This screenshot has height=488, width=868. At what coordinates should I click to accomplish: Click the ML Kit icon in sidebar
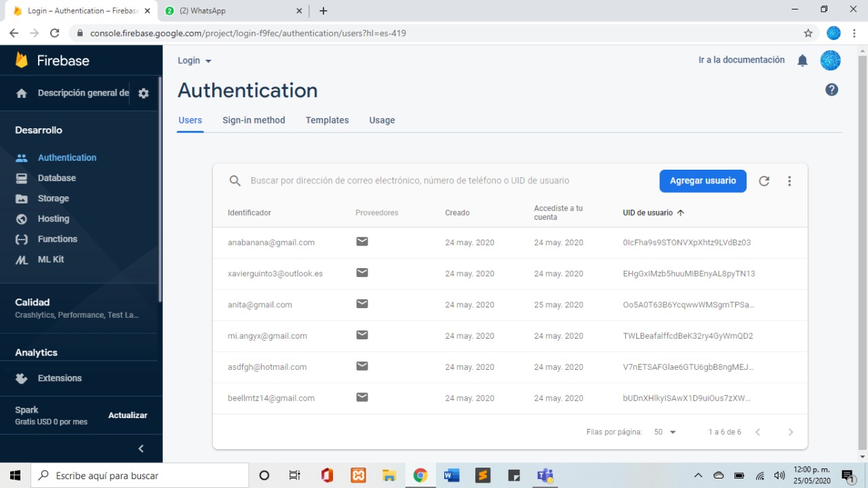(22, 259)
